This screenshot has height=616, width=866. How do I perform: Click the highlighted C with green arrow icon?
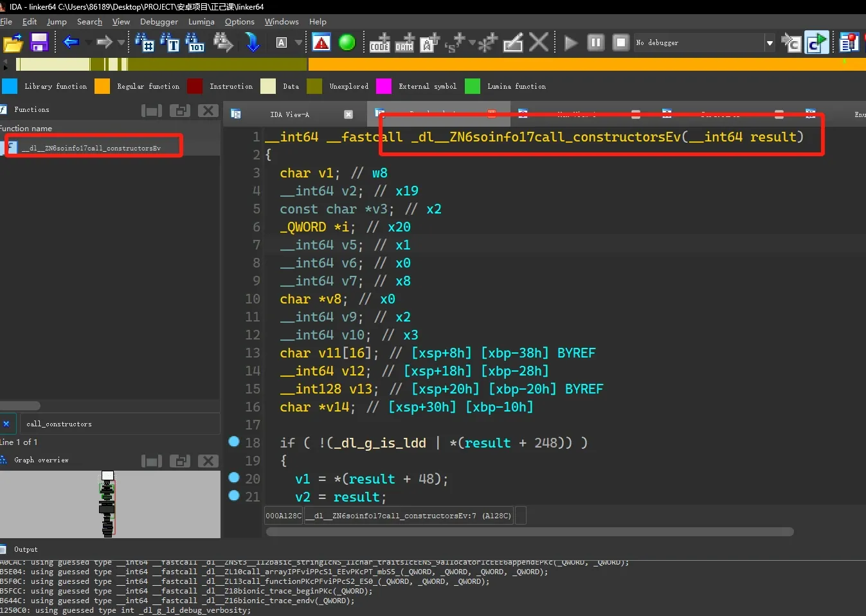coord(816,43)
